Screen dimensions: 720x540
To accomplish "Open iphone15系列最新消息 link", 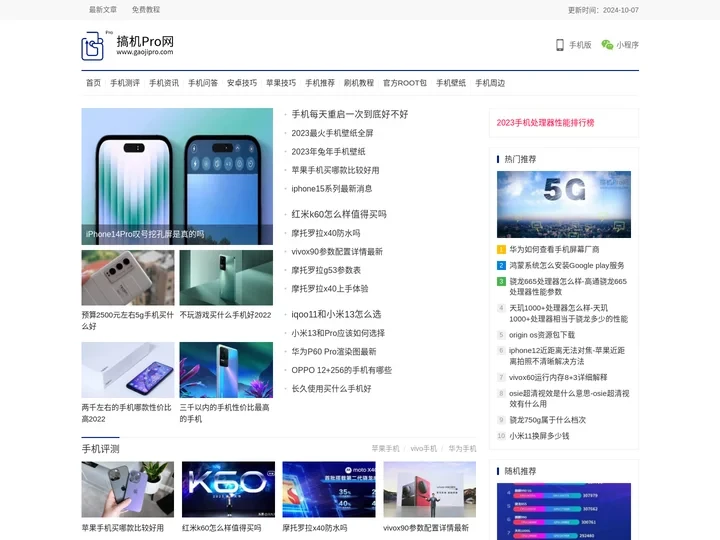I will (x=332, y=189).
